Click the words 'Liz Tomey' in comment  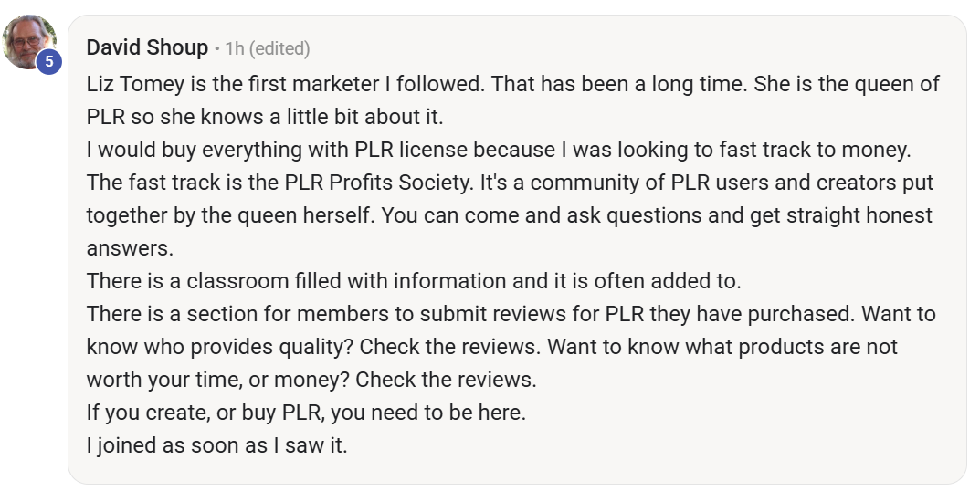135,84
